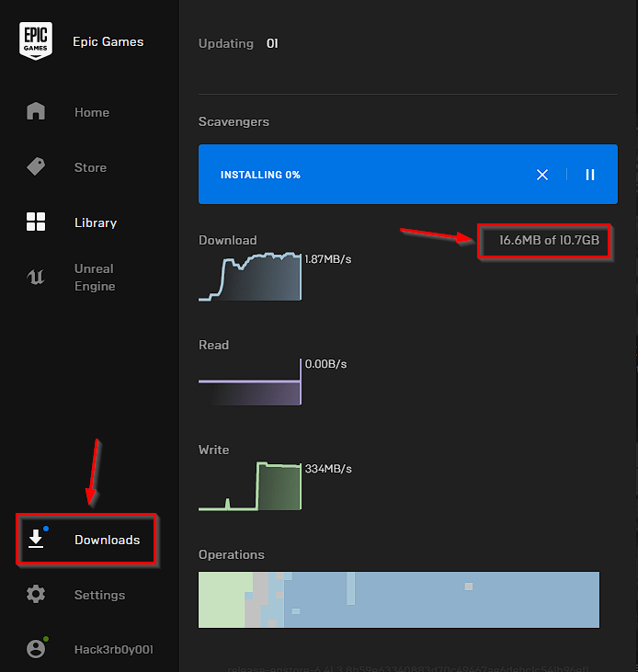Pause the Scavengers installation

[590, 175]
